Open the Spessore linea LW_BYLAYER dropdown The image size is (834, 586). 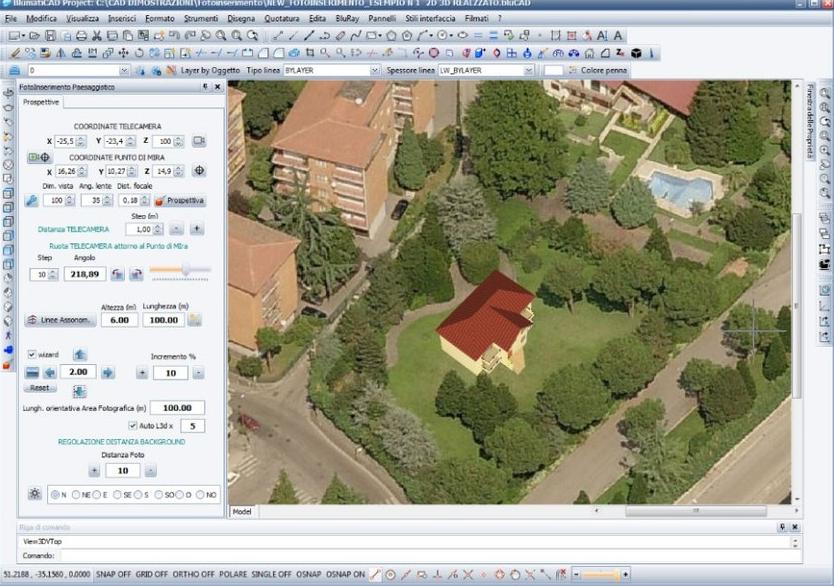[530, 71]
